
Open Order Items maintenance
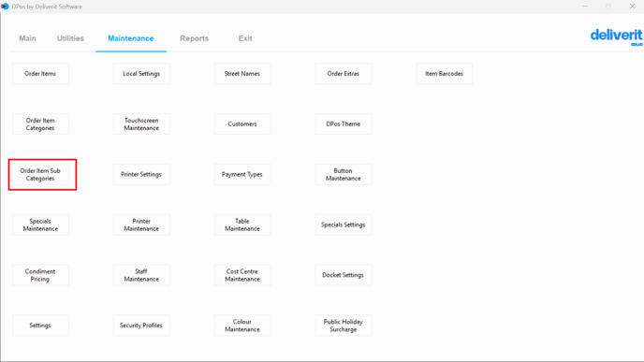pyautogui.click(x=40, y=74)
